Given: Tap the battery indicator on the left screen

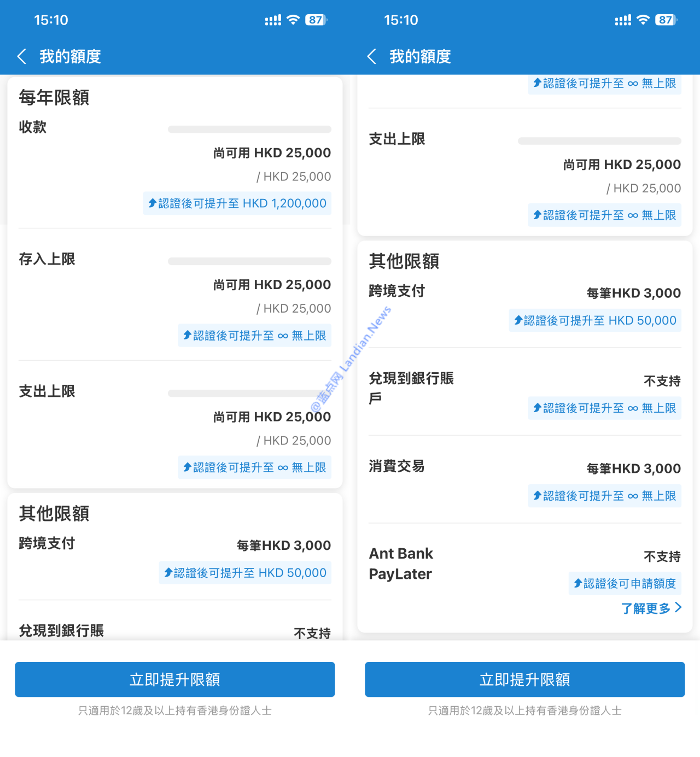Looking at the screenshot, I should coord(316,20).
